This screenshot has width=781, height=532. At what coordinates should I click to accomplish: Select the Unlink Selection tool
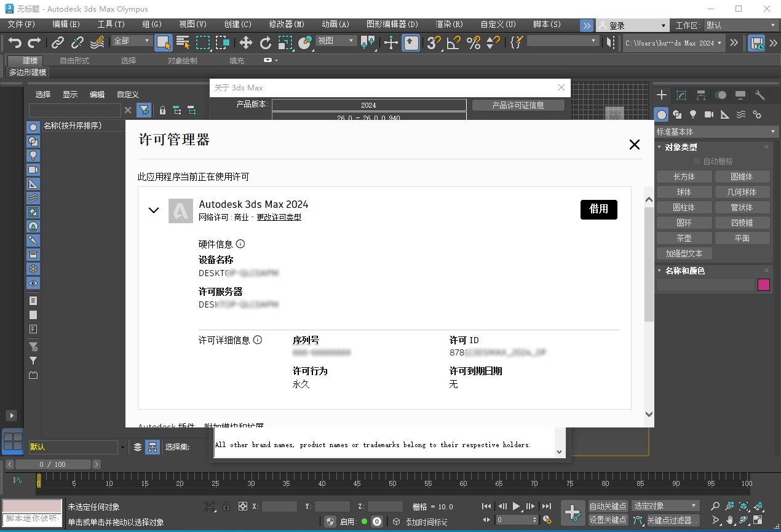77,42
